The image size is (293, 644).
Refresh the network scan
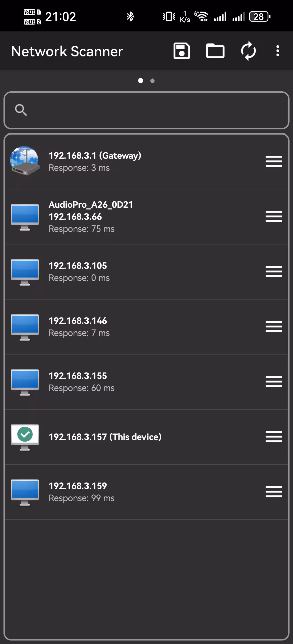248,51
